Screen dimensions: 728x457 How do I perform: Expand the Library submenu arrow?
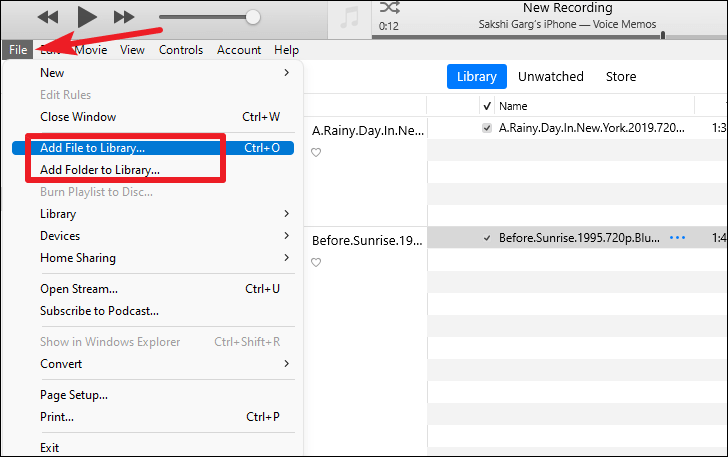(286, 214)
